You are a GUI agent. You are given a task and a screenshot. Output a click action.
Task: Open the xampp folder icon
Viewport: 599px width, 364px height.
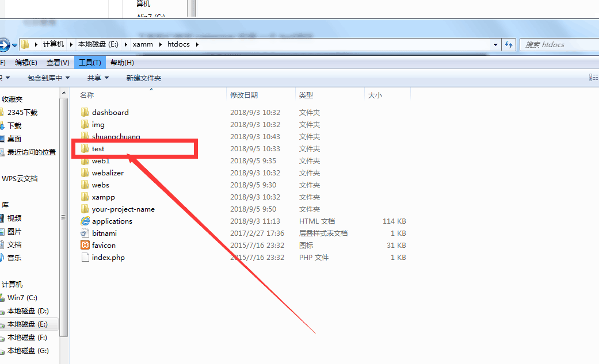pyautogui.click(x=85, y=197)
